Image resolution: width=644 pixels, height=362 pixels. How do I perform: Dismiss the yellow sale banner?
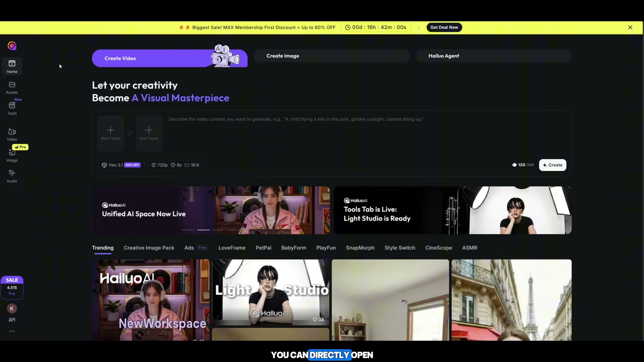[x=630, y=27]
